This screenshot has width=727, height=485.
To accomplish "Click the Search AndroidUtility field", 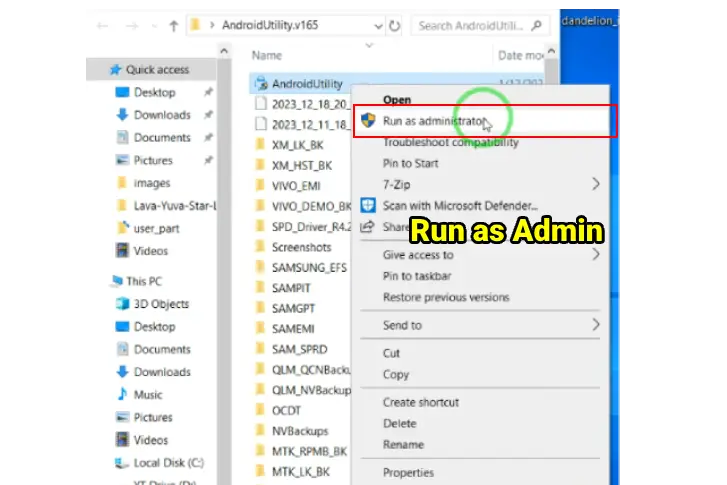I will (x=481, y=26).
